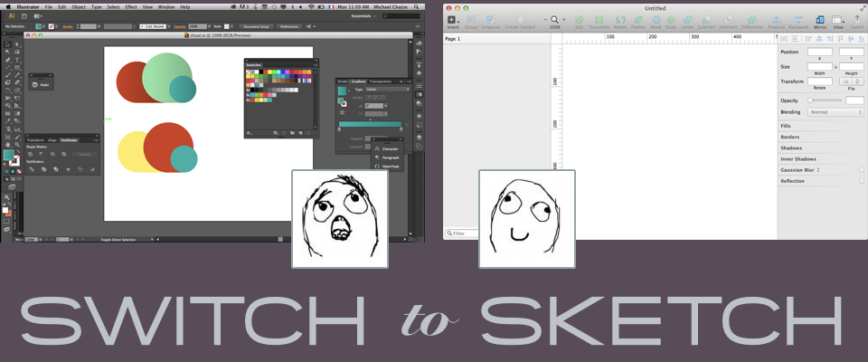Open the Effect menu in Illustrator

[x=130, y=6]
